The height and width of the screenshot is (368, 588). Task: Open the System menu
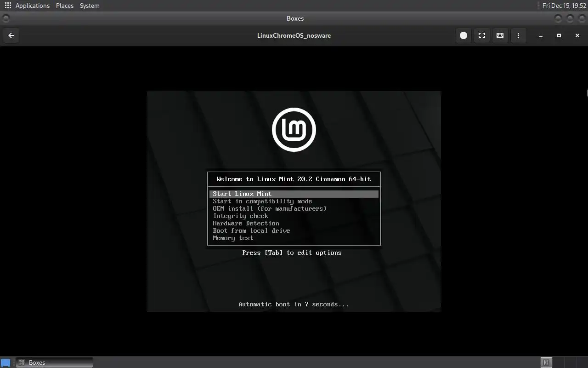pyautogui.click(x=90, y=6)
